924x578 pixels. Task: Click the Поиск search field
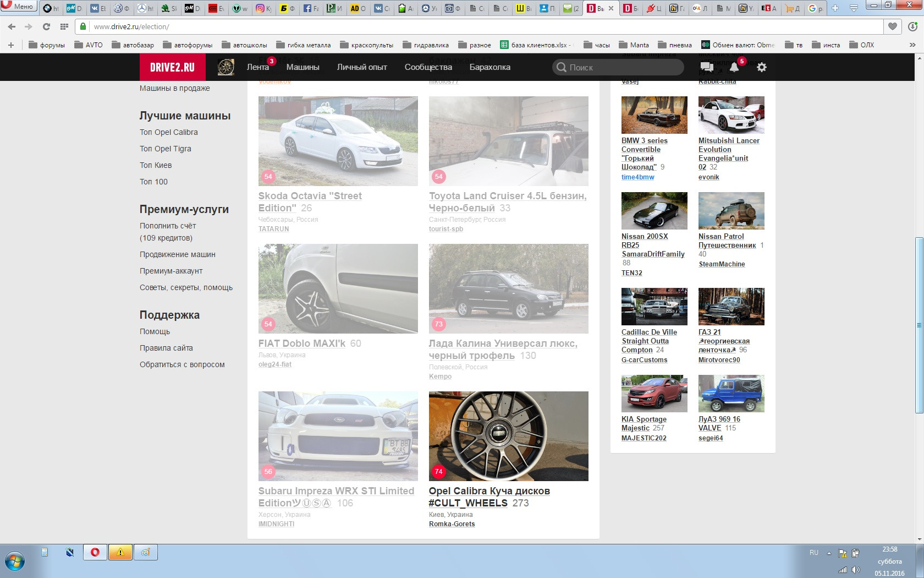tap(618, 67)
